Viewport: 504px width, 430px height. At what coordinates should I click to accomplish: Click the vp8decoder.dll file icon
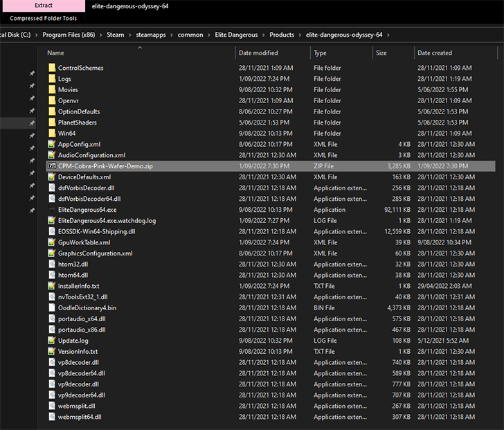point(52,363)
